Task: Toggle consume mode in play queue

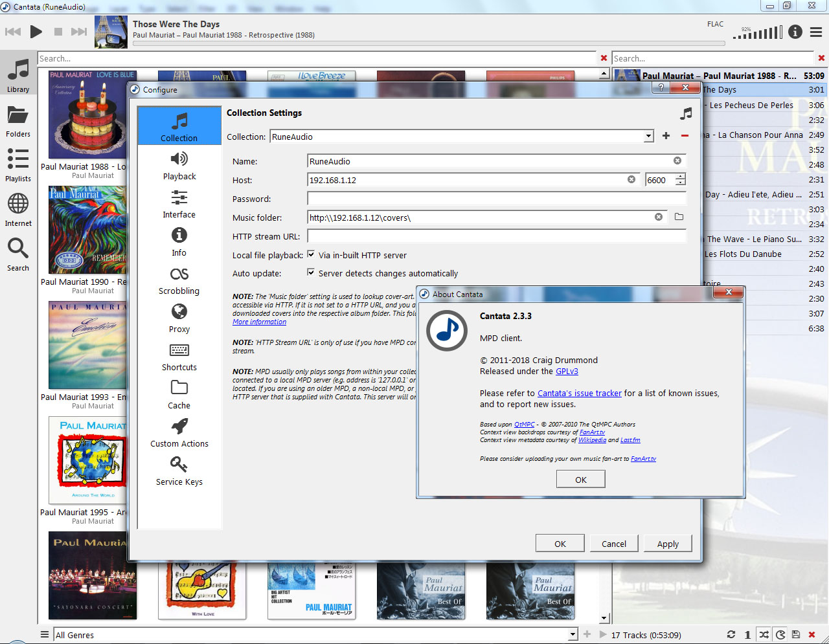Action: pyautogui.click(x=780, y=635)
